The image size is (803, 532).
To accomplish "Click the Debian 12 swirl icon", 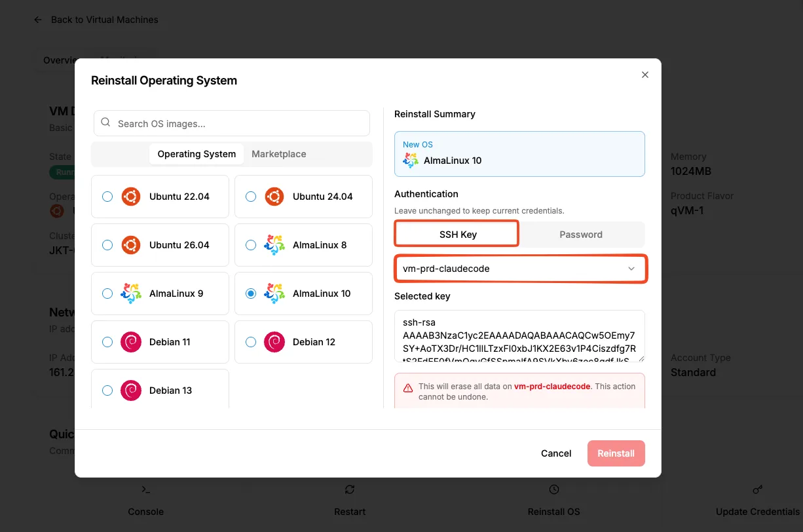I will coord(274,342).
